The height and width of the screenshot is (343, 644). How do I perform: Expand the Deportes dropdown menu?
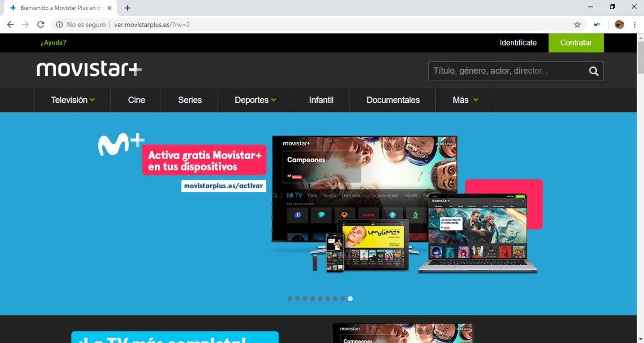pyautogui.click(x=254, y=100)
